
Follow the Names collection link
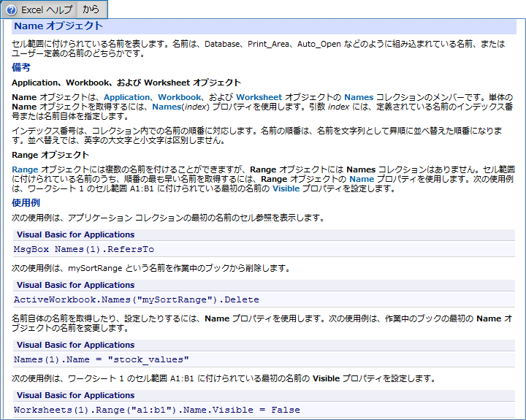coord(359,97)
